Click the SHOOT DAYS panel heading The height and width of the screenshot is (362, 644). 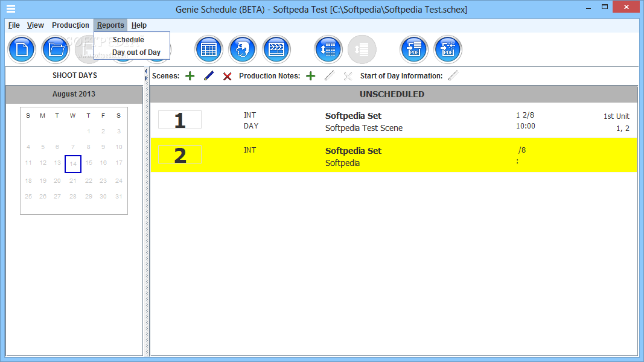[x=75, y=75]
